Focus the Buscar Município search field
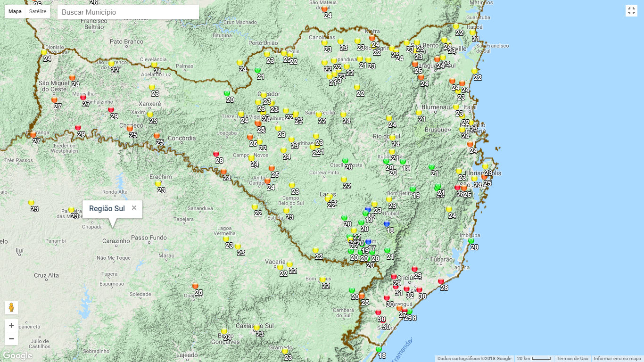The width and height of the screenshot is (644, 362). click(128, 12)
